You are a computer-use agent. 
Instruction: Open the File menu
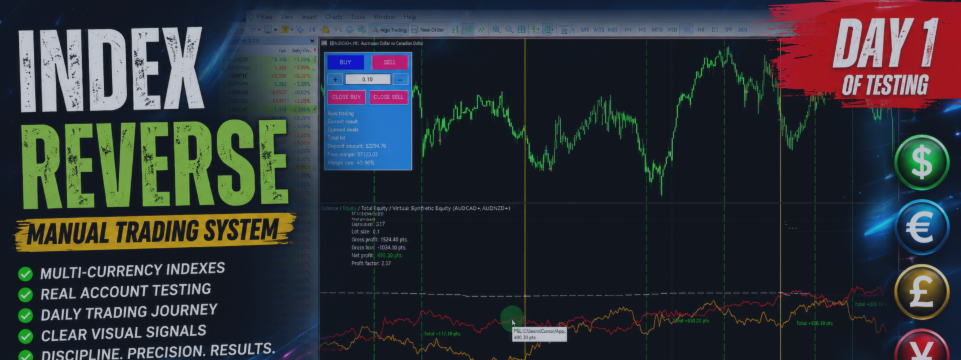[x=264, y=17]
